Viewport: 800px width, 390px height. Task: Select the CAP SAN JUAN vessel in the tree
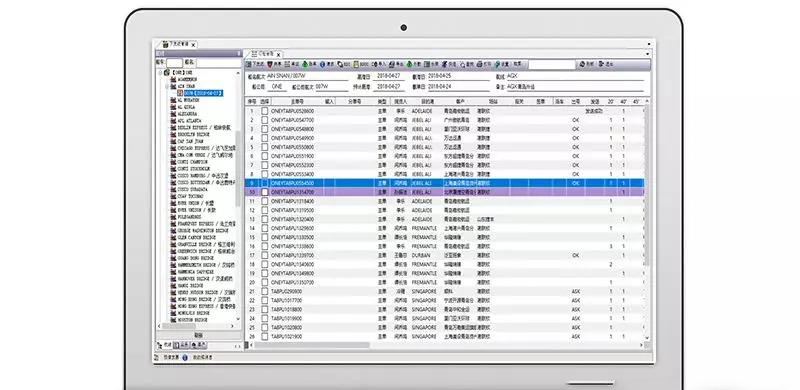coord(190,141)
